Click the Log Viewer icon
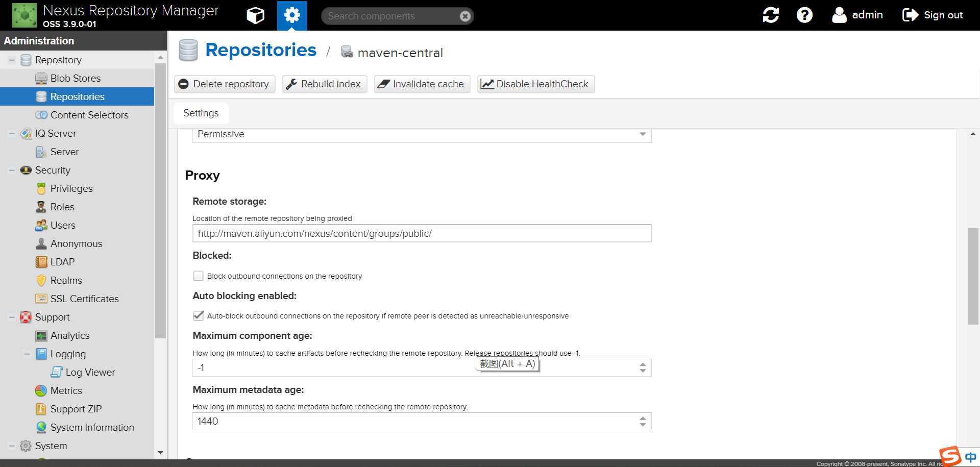Image resolution: width=980 pixels, height=467 pixels. [56, 372]
